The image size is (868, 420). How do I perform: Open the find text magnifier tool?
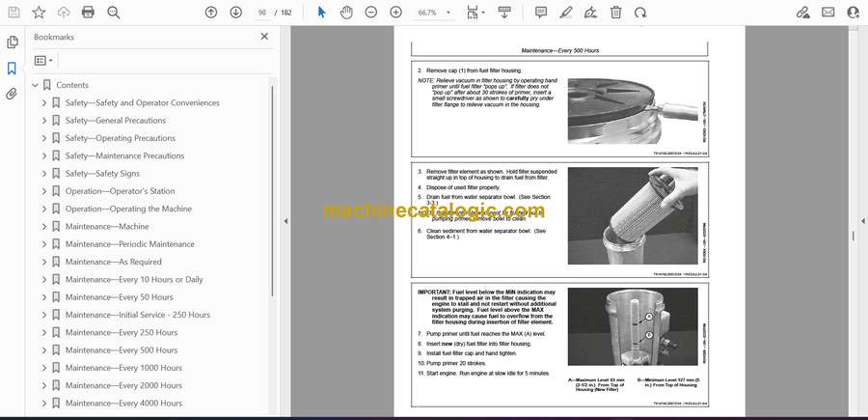114,13
